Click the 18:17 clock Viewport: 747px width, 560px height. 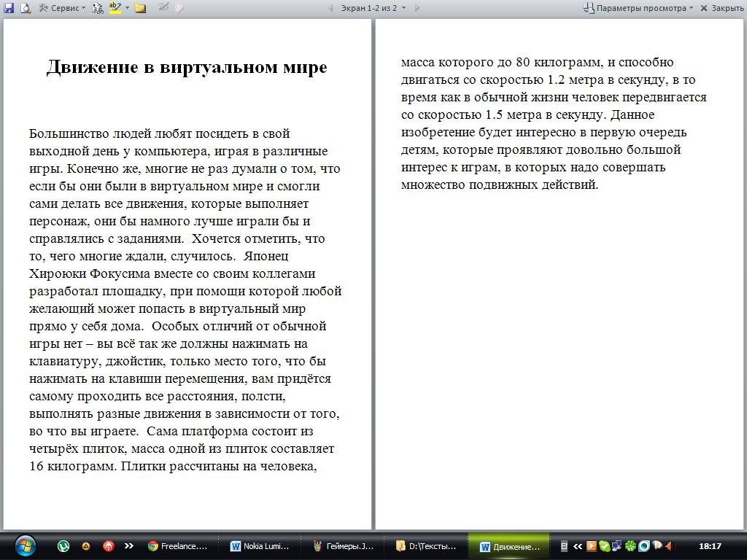710,546
